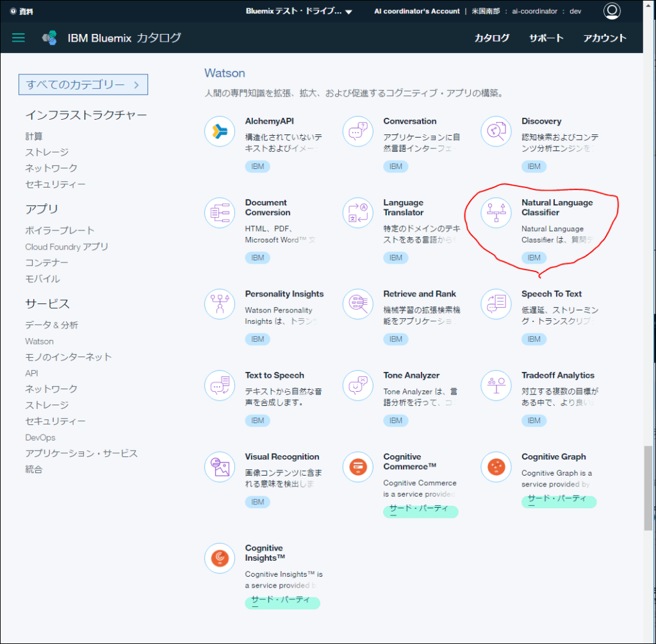Click サード・パーティ tag under Cognitive Insights

pos(283,602)
